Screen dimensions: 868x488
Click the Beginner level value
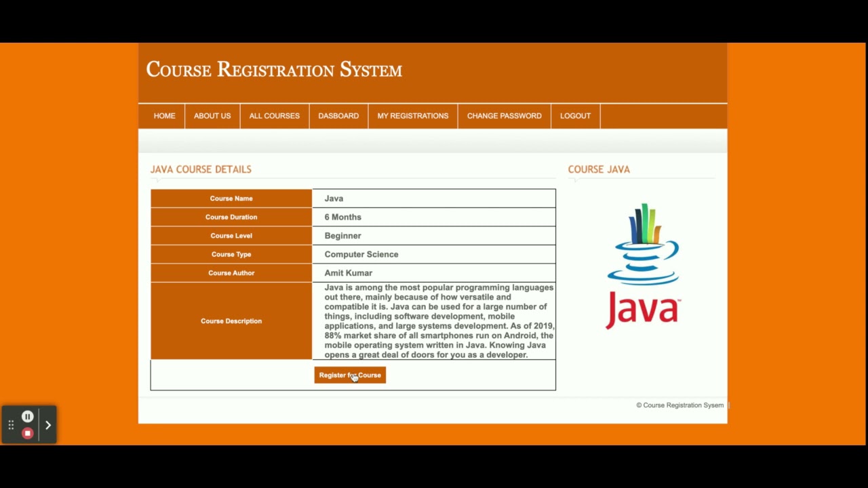[342, 236]
